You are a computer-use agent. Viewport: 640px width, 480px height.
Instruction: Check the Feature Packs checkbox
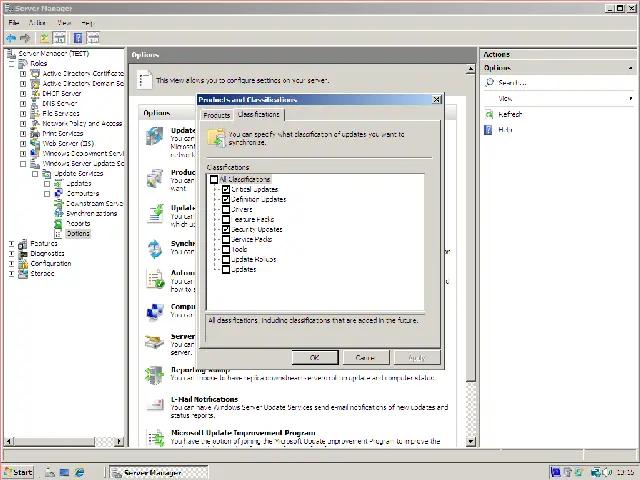226,219
